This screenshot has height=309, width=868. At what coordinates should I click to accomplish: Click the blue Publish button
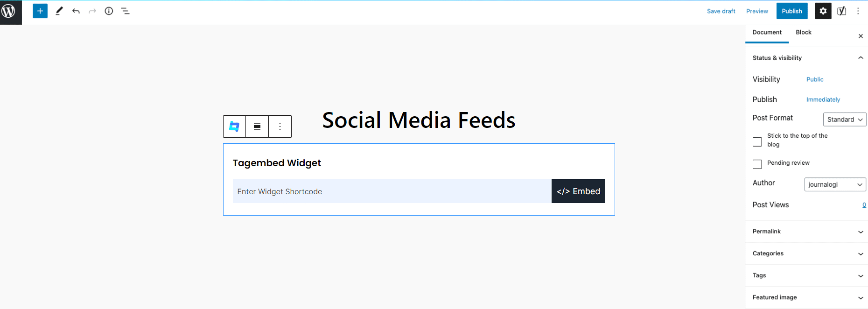792,11
